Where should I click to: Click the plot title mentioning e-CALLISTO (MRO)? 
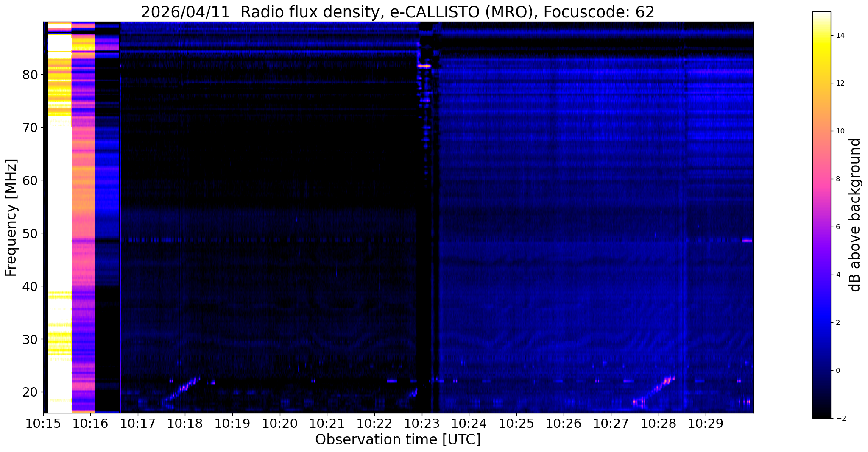pyautogui.click(x=398, y=12)
